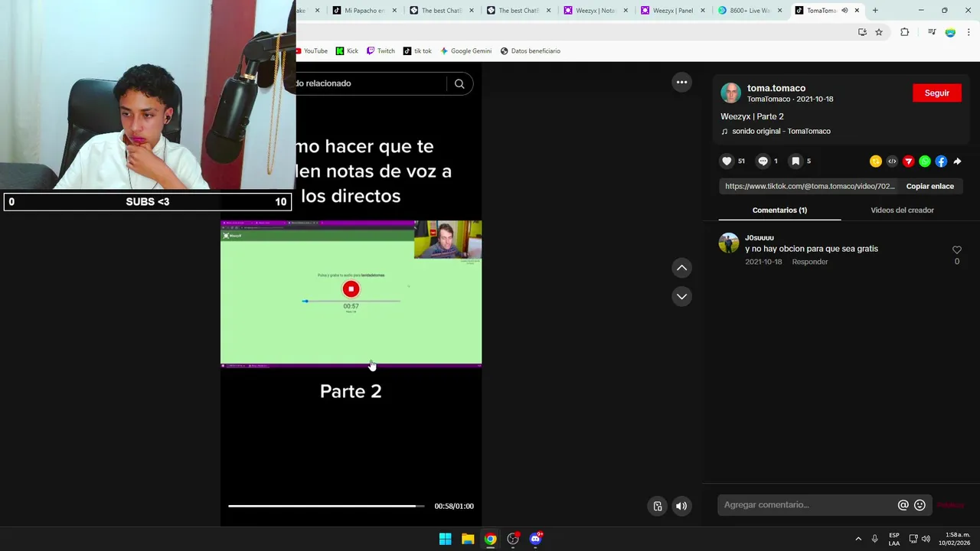Open the Chrome three-dot menu
This screenshot has height=551, width=980.
pos(969,32)
